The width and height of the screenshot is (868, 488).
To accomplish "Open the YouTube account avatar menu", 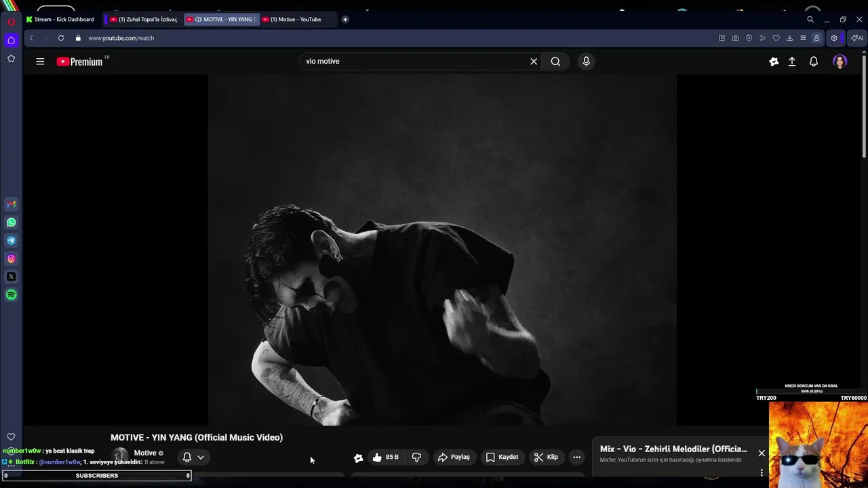I will [x=840, y=62].
